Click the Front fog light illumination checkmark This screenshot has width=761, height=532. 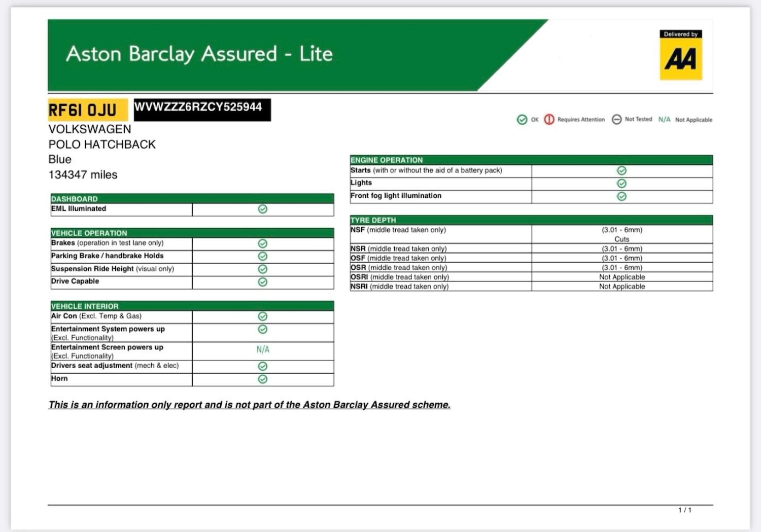(x=621, y=196)
